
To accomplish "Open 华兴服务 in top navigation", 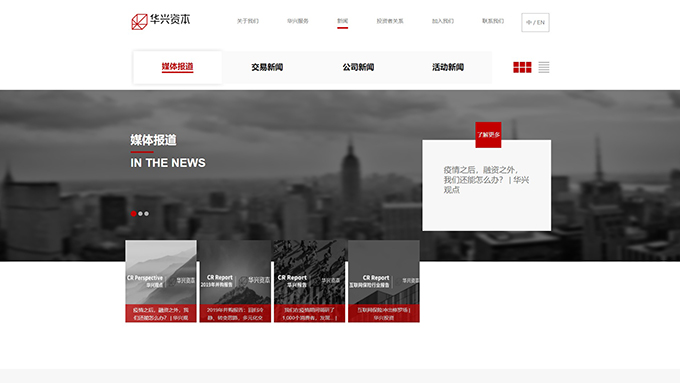I will pyautogui.click(x=298, y=21).
